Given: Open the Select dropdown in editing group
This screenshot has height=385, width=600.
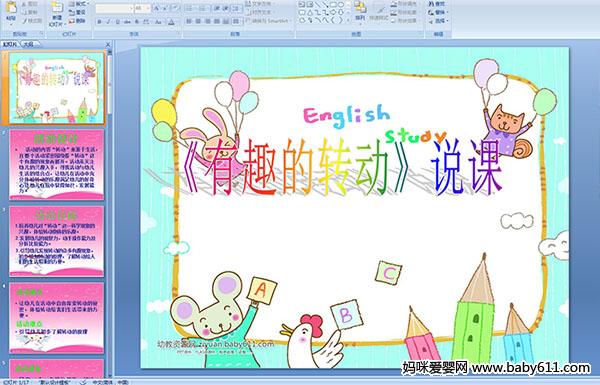Looking at the screenshot, I should tap(439, 21).
